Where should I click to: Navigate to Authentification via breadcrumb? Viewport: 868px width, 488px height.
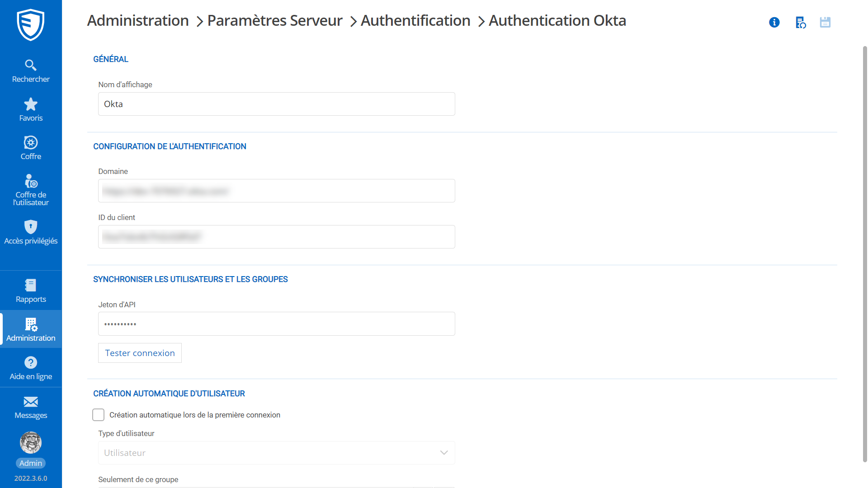point(415,20)
